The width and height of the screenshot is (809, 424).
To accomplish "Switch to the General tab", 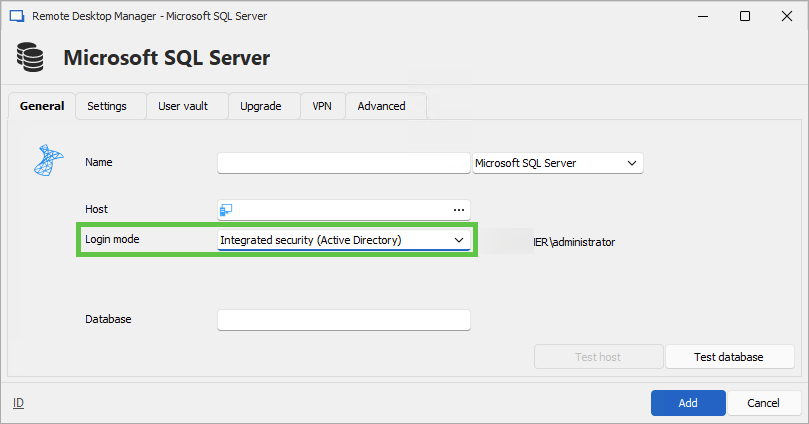I will tap(42, 106).
